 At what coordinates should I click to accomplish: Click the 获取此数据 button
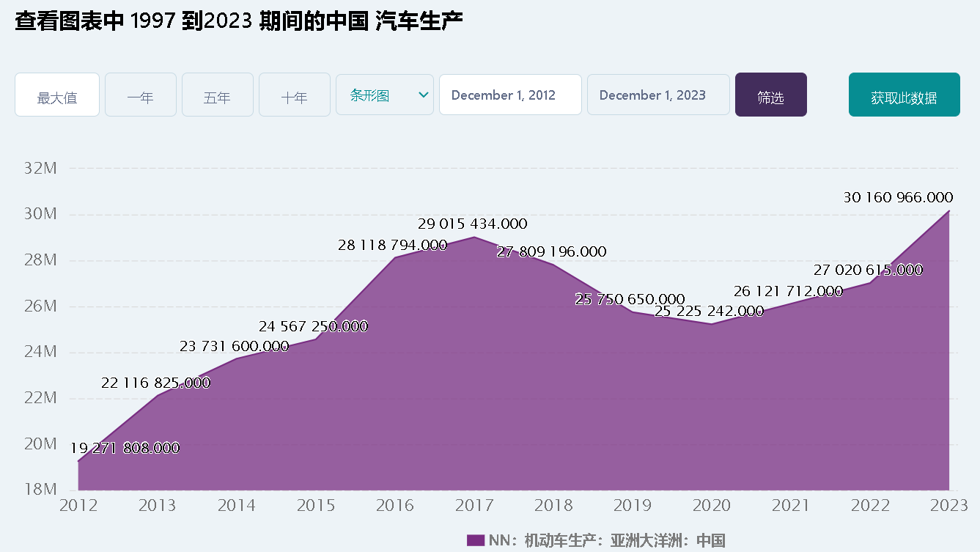click(904, 95)
